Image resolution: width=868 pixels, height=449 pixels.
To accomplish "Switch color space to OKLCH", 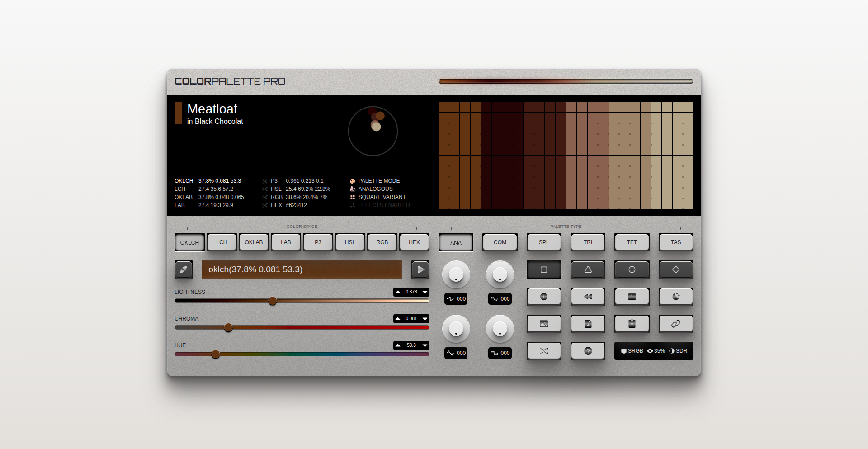I will pyautogui.click(x=189, y=242).
